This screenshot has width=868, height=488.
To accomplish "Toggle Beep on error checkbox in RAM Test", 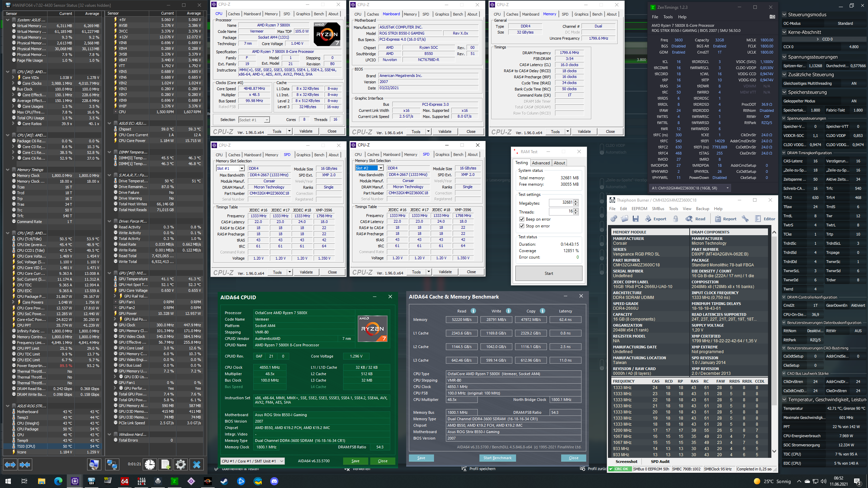I will tap(522, 219).
